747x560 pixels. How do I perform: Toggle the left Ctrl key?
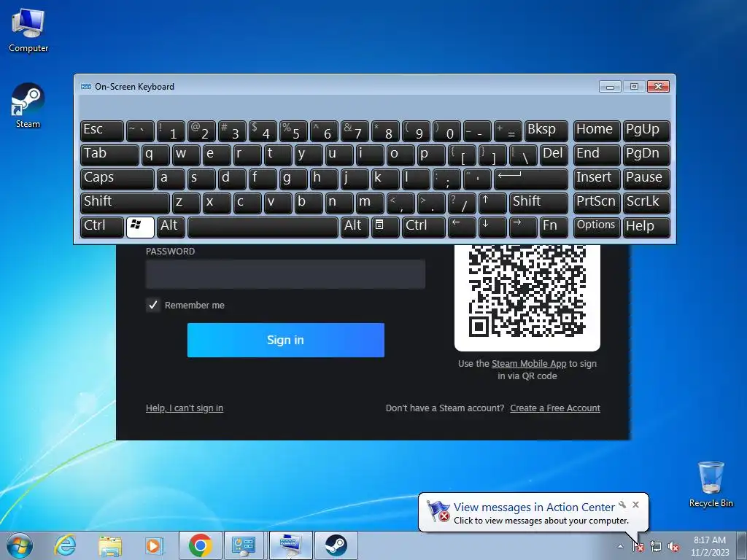click(102, 227)
